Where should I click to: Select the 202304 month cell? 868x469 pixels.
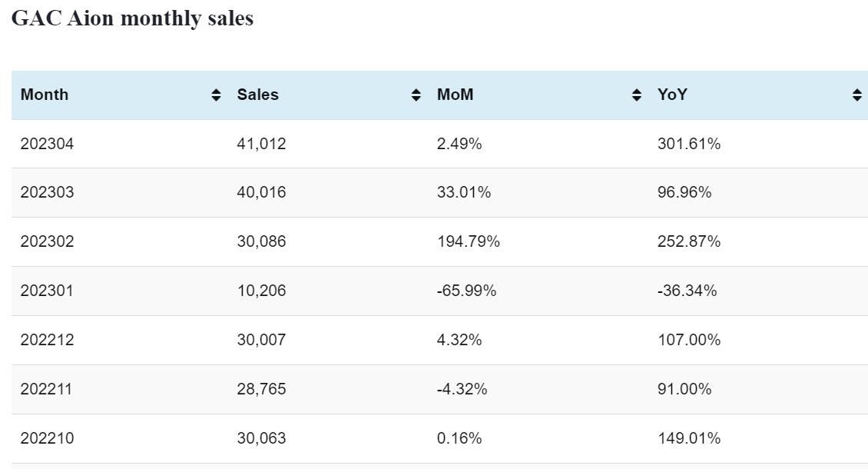click(48, 144)
